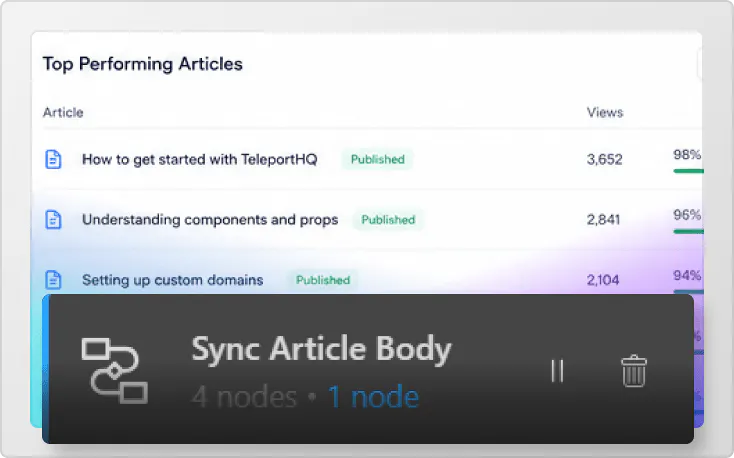Click the 94% percentage value
Viewport: 734px width, 458px height.
pos(687,275)
